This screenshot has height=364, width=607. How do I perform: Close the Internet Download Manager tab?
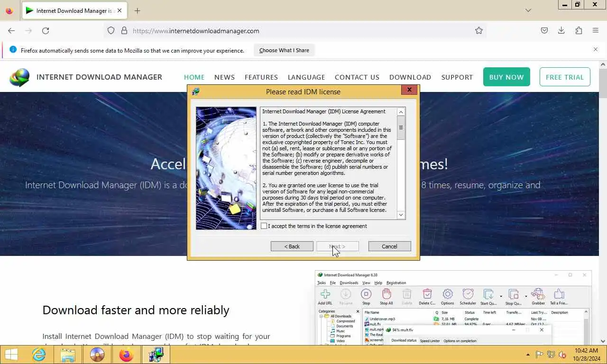119,10
